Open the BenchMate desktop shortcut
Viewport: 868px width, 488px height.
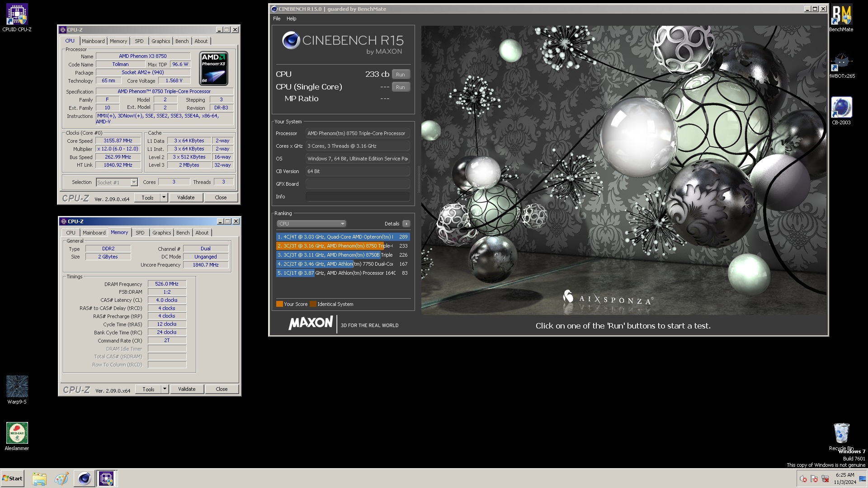click(841, 18)
